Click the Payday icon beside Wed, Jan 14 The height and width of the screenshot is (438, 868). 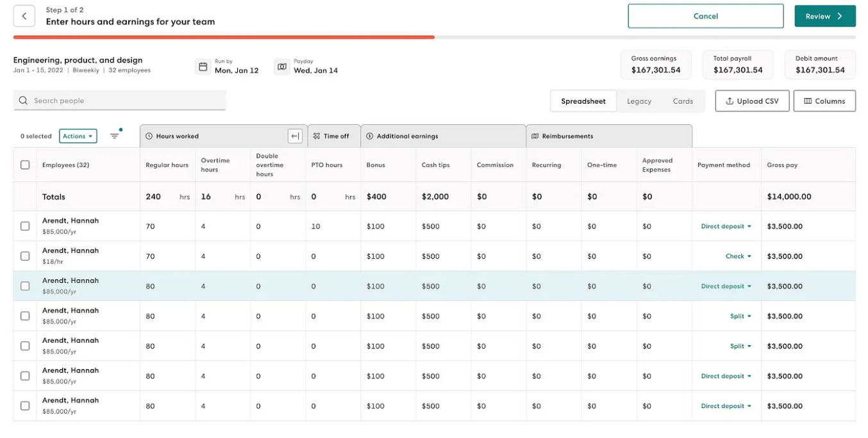point(281,66)
